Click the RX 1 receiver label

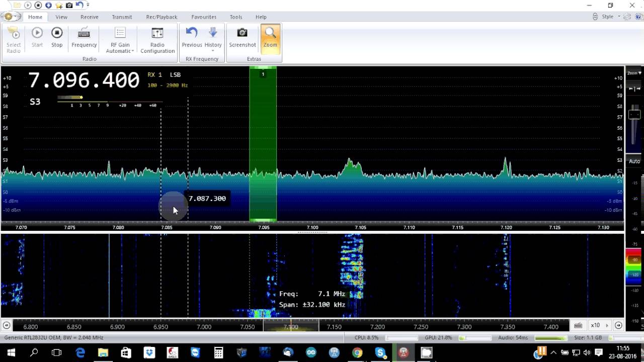point(154,75)
